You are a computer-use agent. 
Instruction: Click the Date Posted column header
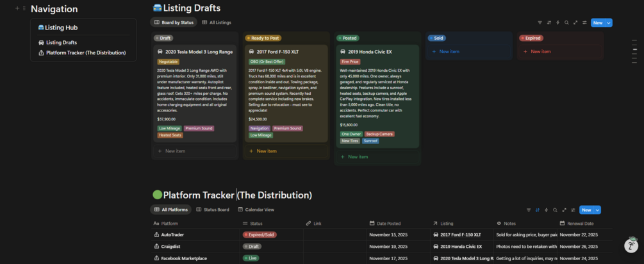pyautogui.click(x=398, y=224)
